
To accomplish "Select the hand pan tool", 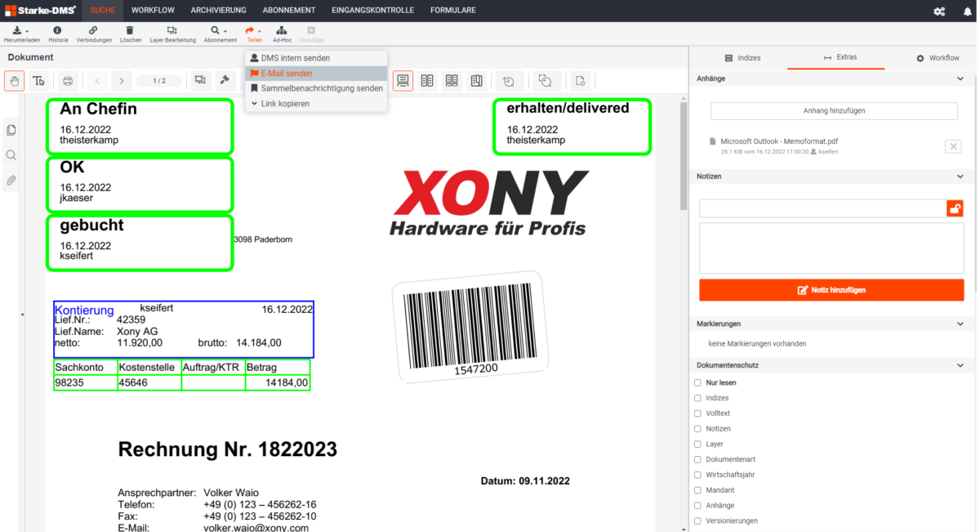I will click(x=15, y=81).
